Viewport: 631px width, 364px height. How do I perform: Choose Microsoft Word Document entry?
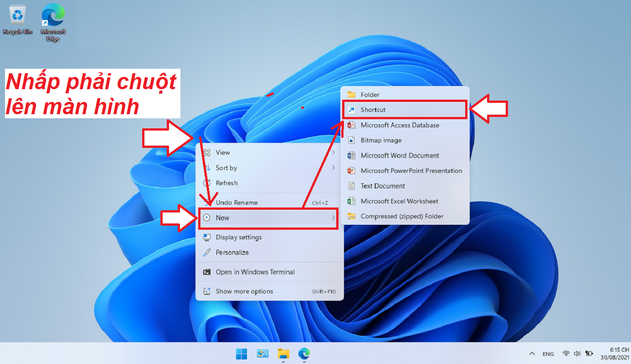pyautogui.click(x=405, y=156)
